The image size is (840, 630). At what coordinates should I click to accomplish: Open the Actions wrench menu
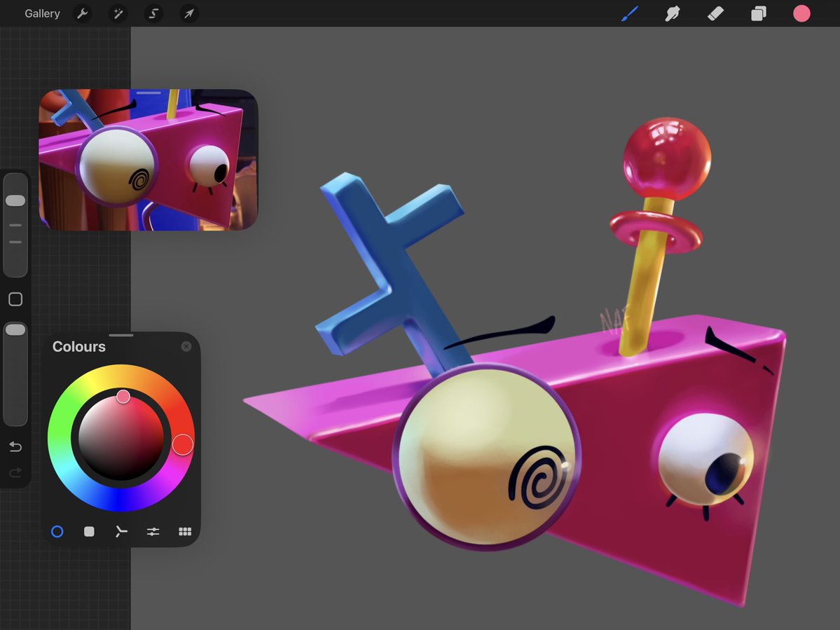(x=83, y=13)
